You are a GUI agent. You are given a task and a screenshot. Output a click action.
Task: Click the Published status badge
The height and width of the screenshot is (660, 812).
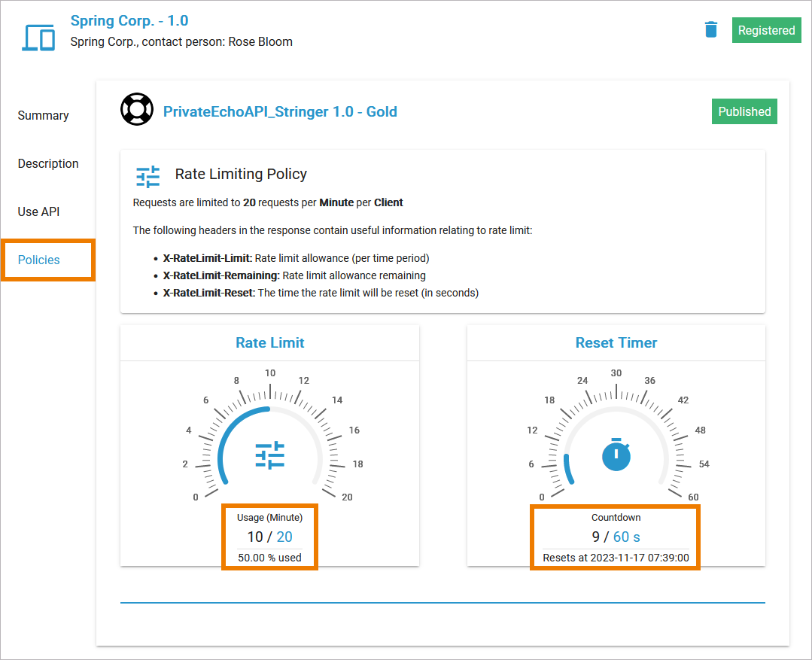tap(744, 111)
